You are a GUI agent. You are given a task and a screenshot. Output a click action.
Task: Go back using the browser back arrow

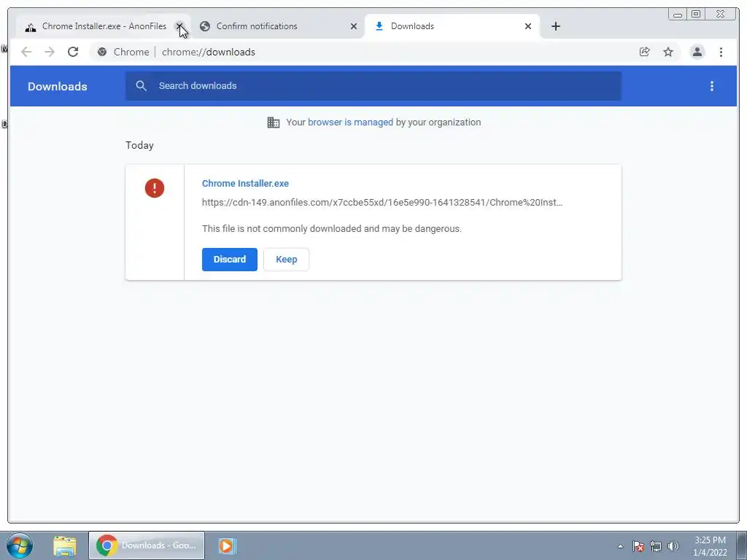pyautogui.click(x=26, y=52)
